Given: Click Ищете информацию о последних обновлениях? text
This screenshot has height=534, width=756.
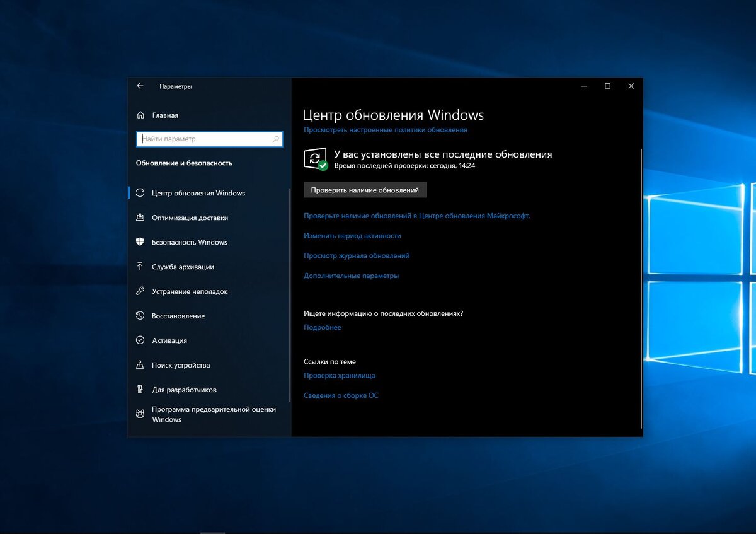Looking at the screenshot, I should [x=383, y=313].
